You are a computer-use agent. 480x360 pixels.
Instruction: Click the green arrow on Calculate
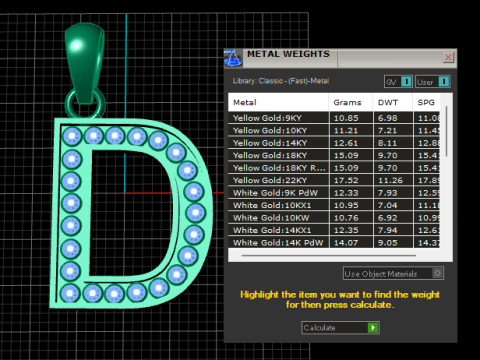(x=373, y=328)
